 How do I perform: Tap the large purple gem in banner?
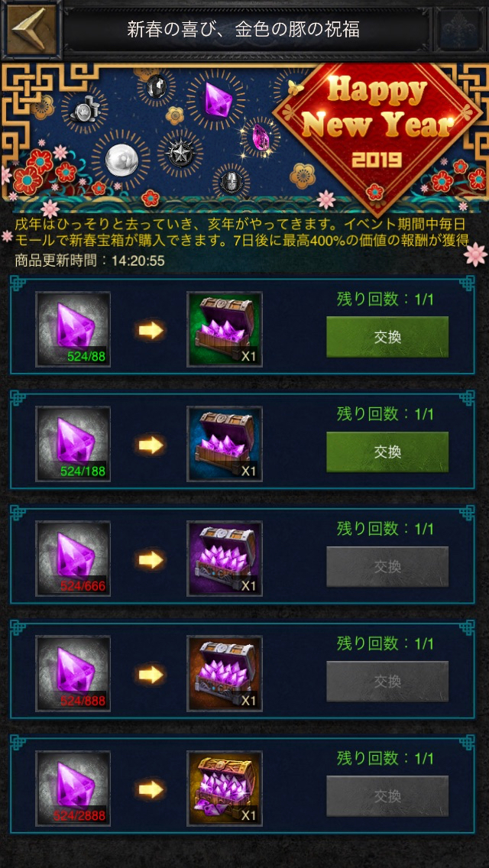[x=215, y=99]
